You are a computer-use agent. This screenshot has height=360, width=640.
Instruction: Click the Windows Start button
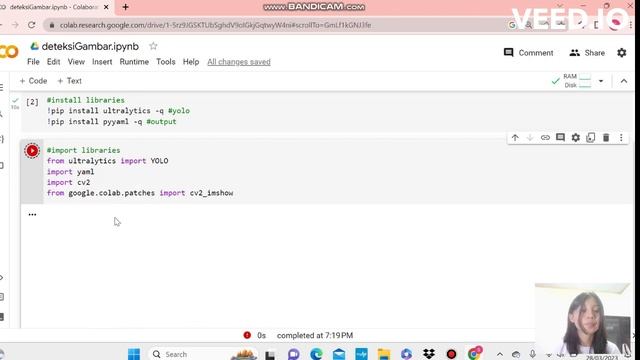pyautogui.click(x=134, y=354)
